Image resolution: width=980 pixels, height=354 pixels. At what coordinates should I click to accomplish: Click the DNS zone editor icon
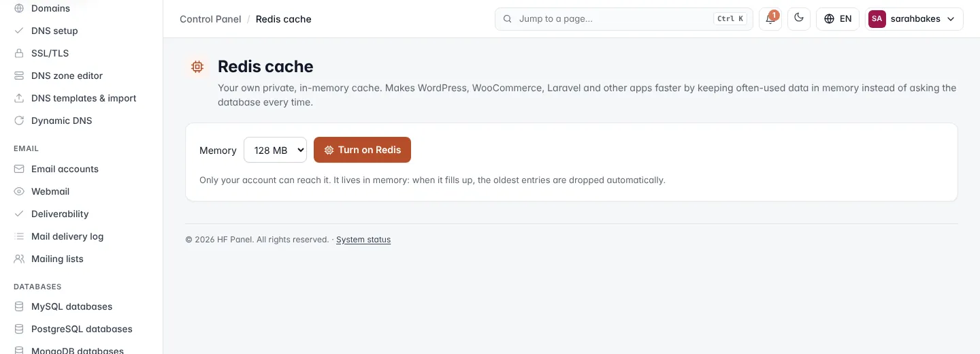pos(19,76)
